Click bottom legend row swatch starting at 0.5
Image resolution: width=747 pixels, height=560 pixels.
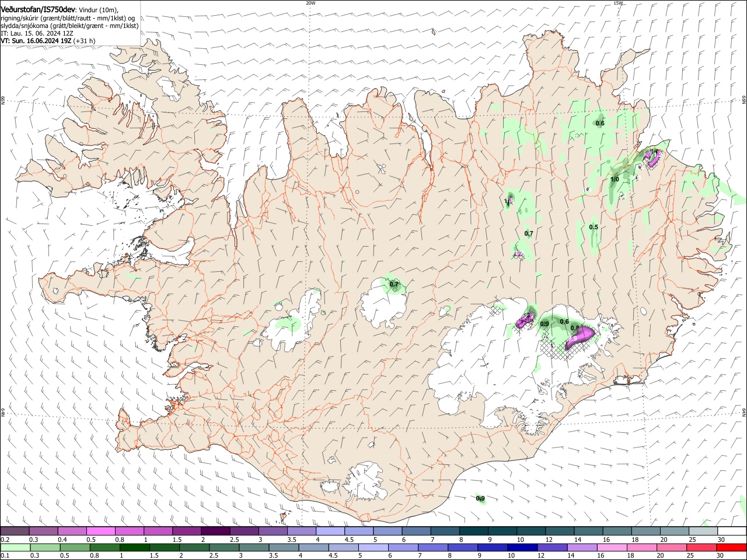75,548
